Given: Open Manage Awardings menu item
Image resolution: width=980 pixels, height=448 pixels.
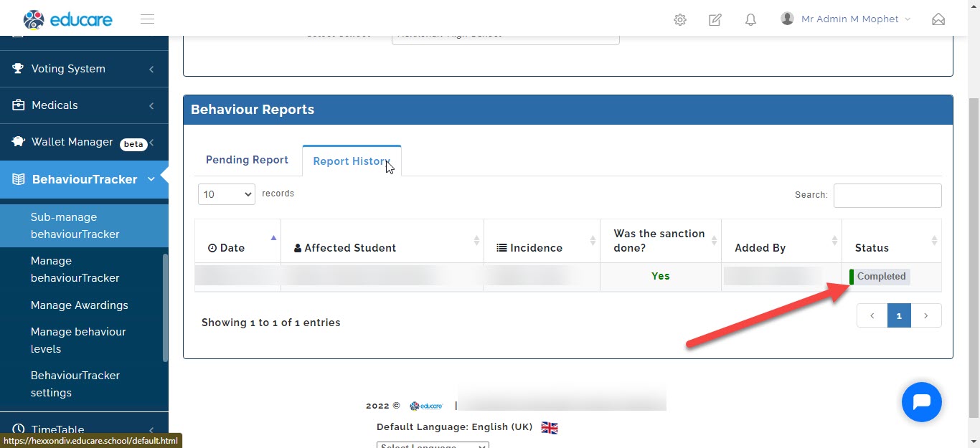Looking at the screenshot, I should click(x=84, y=305).
